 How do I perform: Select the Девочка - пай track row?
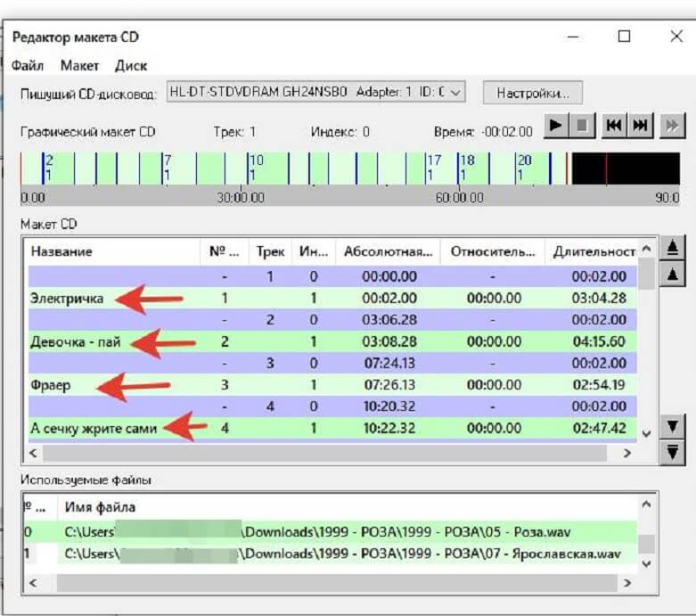[332, 341]
